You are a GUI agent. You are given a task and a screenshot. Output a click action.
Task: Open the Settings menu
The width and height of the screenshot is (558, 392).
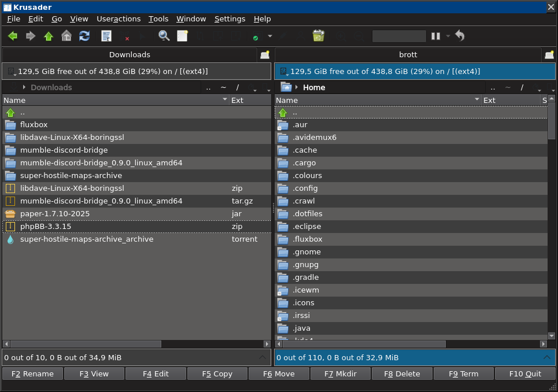tap(230, 19)
